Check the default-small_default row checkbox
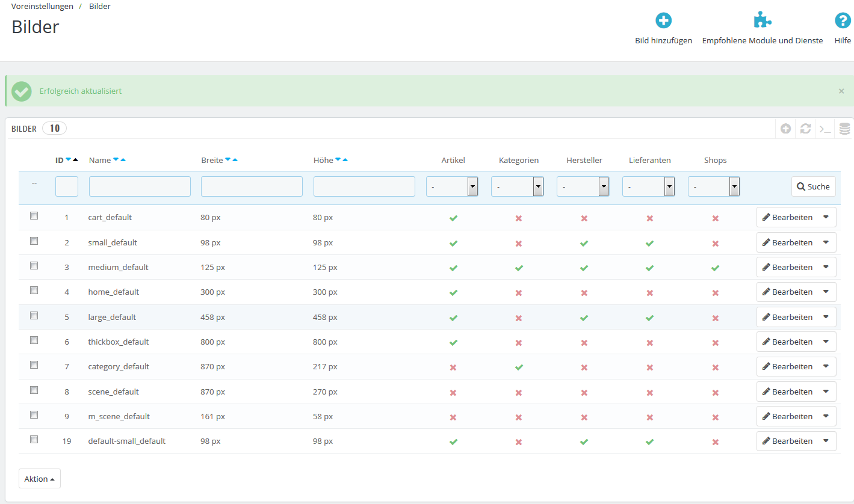Image resolution: width=854 pixels, height=504 pixels. click(x=34, y=440)
